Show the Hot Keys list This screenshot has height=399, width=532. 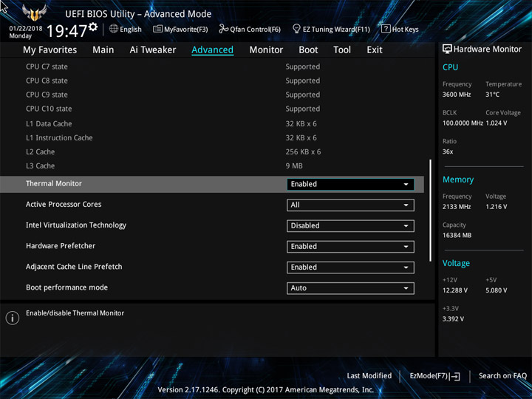click(x=400, y=29)
